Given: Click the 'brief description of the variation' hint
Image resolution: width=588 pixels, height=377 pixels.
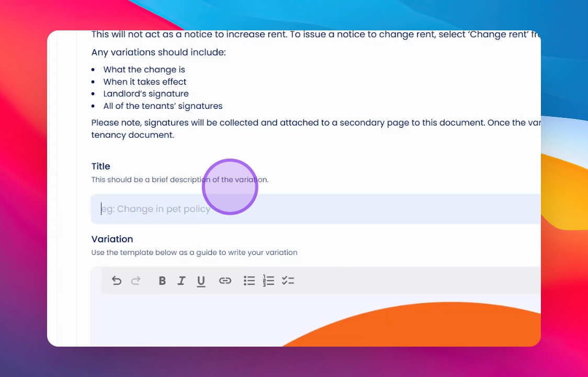Looking at the screenshot, I should click(180, 180).
